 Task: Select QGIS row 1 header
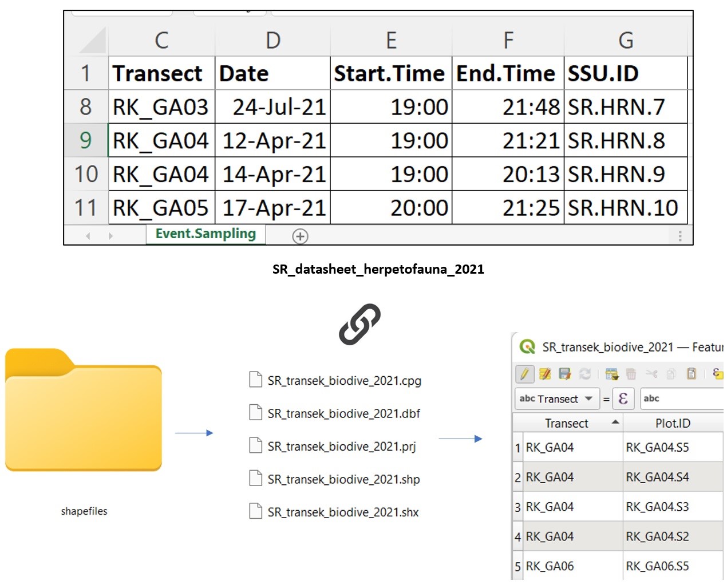pos(517,447)
